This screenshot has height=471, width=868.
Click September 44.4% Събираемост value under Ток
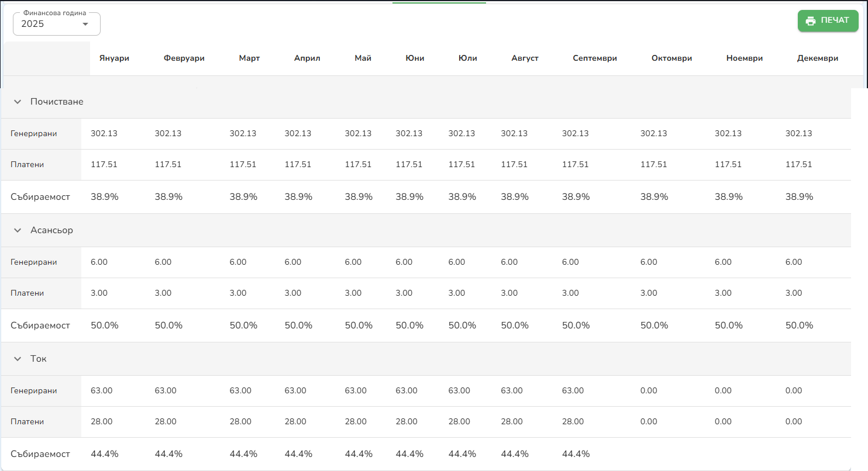click(x=576, y=454)
